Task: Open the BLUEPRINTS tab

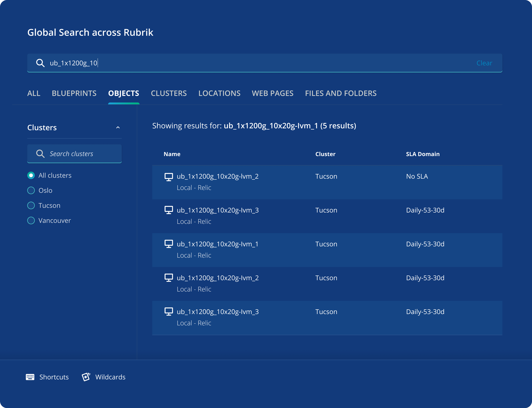Action: [x=74, y=93]
